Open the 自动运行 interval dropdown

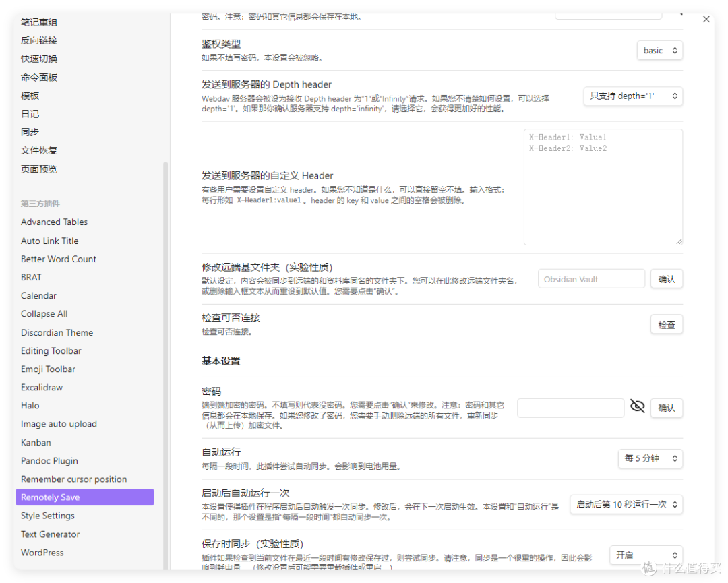[x=650, y=458]
